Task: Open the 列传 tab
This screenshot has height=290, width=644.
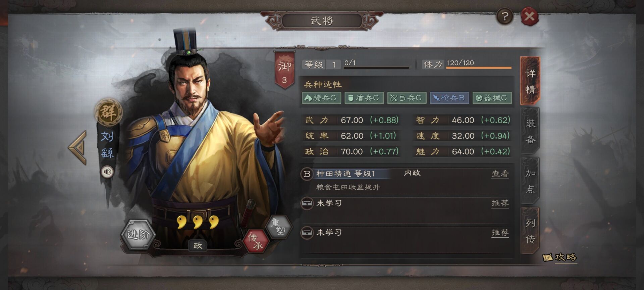Action: (x=530, y=231)
